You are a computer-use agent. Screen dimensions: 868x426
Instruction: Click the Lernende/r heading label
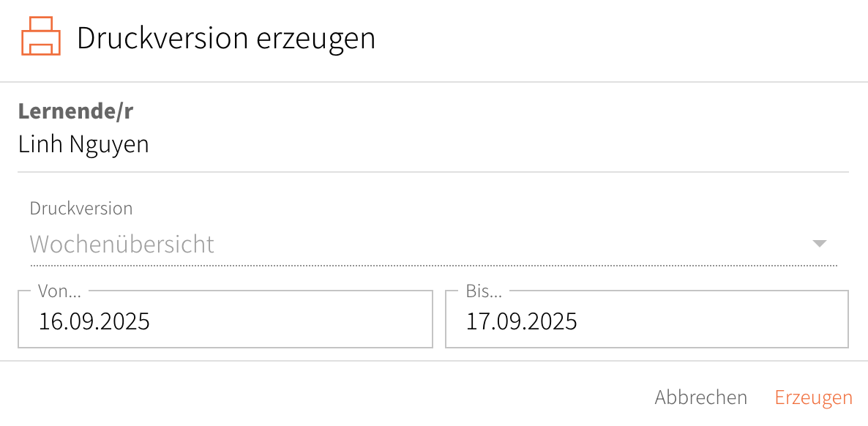tap(76, 111)
